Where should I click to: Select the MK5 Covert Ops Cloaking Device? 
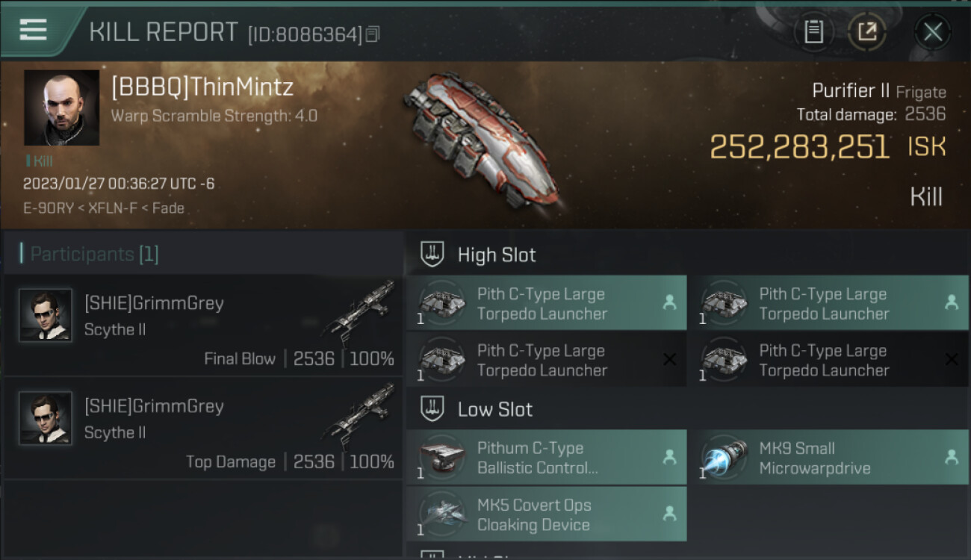[546, 514]
